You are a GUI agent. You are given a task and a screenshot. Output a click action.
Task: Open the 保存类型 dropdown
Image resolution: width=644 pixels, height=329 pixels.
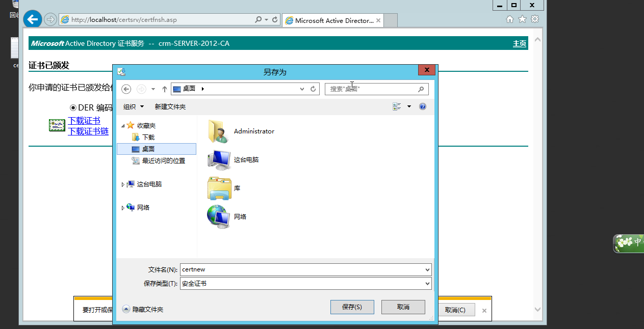pyautogui.click(x=427, y=284)
